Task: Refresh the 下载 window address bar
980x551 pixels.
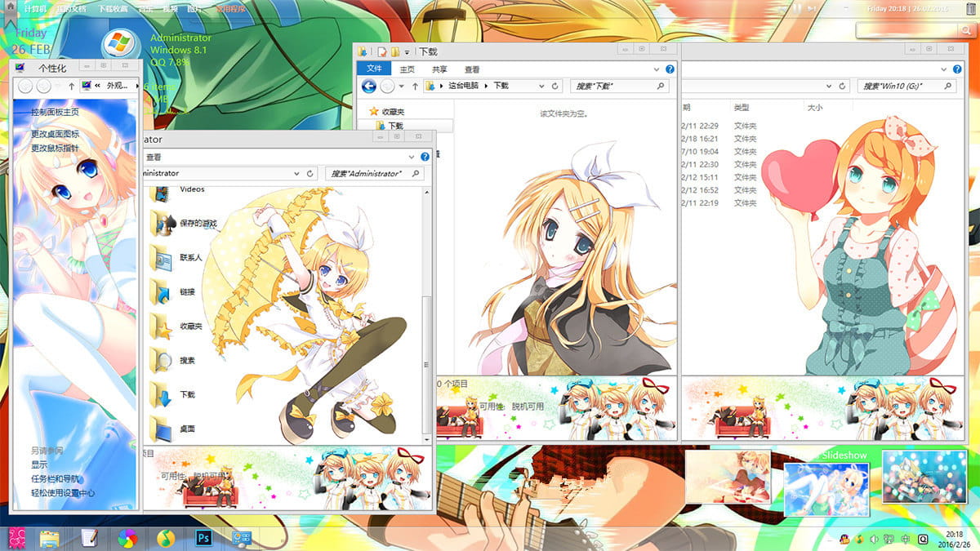Action: pyautogui.click(x=556, y=86)
